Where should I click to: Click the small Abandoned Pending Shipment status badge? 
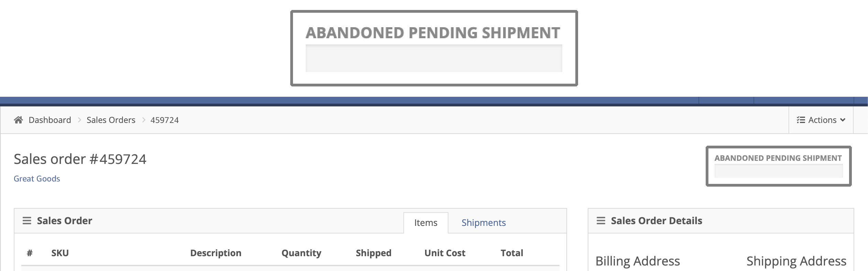(x=779, y=166)
